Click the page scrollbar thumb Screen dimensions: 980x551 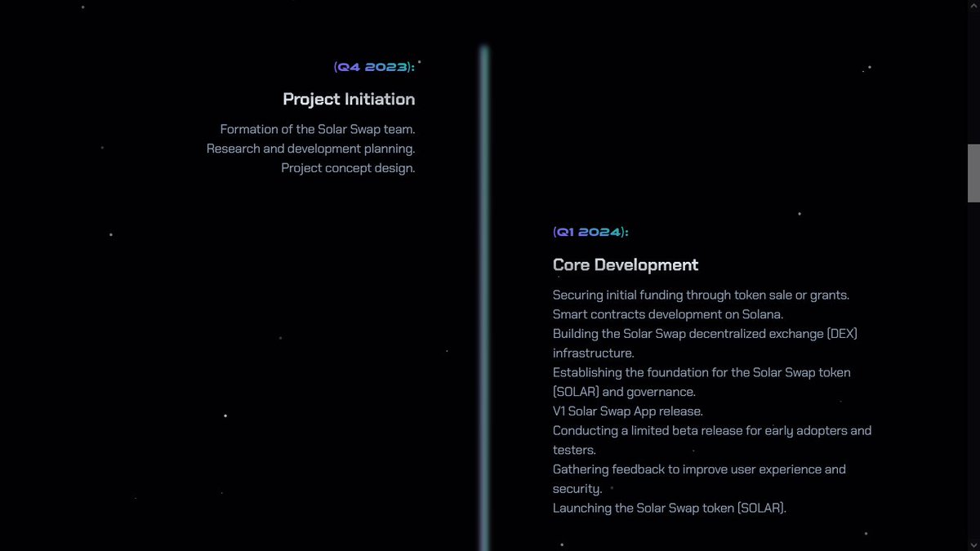(973, 173)
